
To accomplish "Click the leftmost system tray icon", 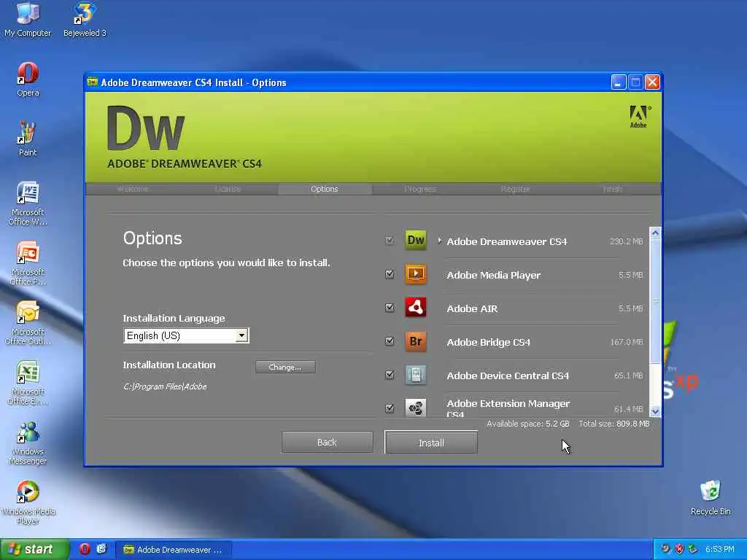I will (x=665, y=549).
